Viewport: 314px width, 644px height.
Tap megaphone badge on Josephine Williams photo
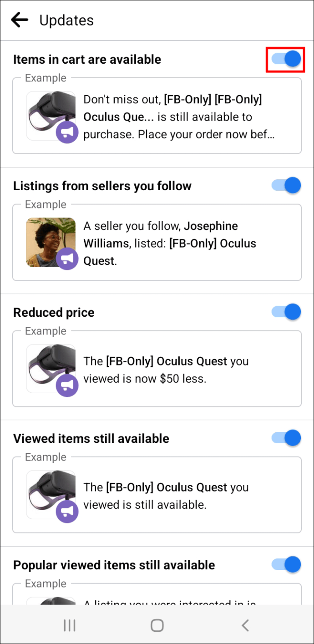click(67, 259)
